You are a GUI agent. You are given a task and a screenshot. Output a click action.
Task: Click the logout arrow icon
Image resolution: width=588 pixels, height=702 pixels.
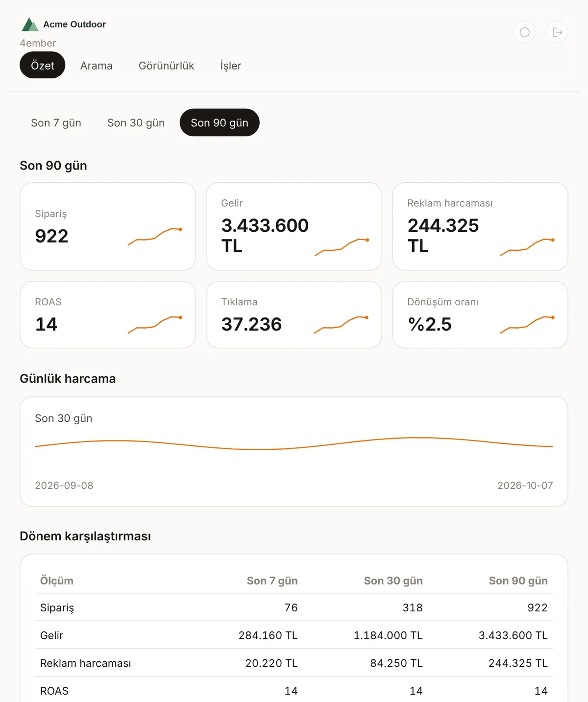[x=557, y=32]
